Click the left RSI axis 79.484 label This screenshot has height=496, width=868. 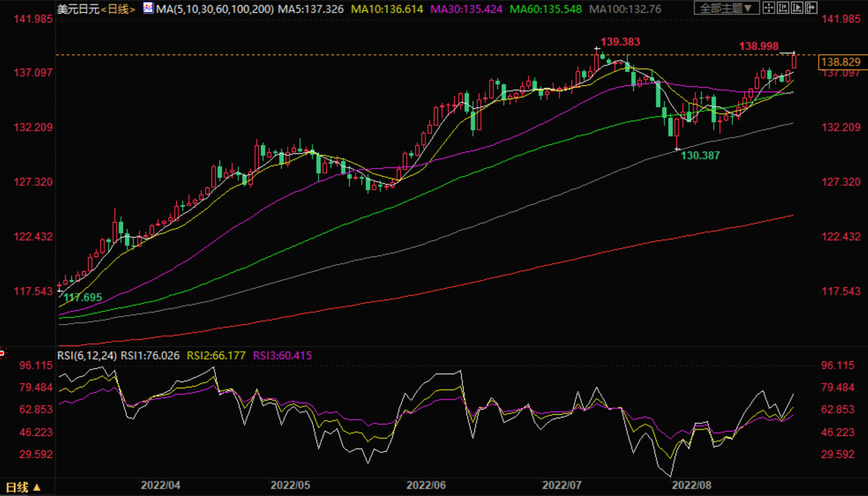coord(36,388)
